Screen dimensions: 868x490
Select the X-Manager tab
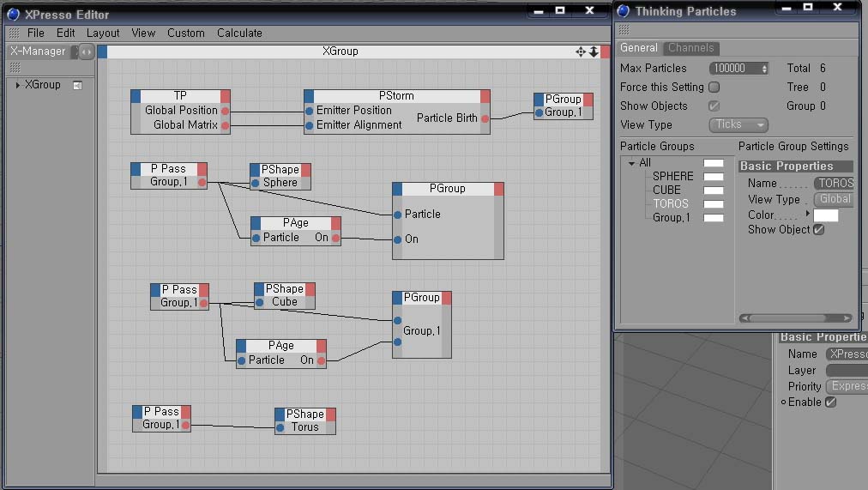(x=38, y=51)
